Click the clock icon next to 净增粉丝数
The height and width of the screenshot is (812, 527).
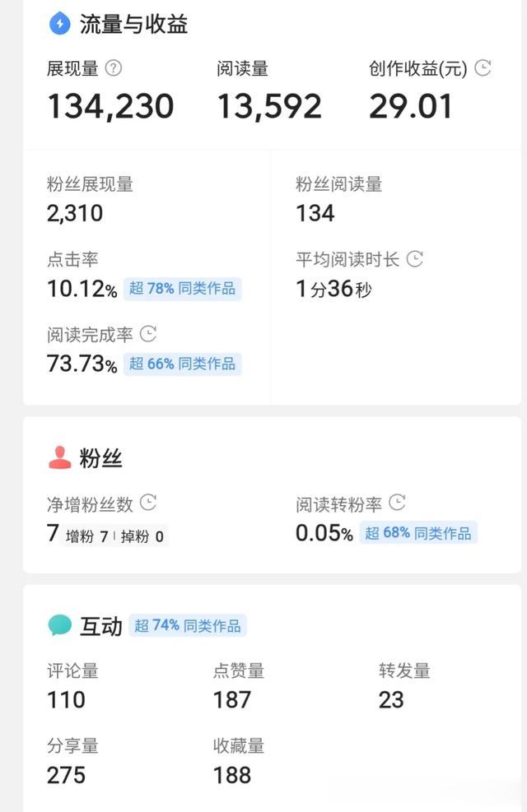point(148,502)
